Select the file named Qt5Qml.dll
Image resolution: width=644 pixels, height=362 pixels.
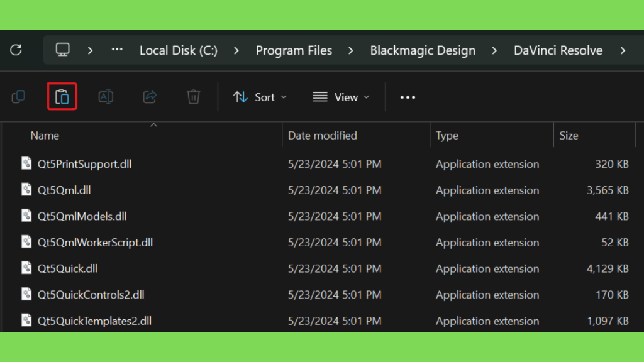[x=64, y=190]
